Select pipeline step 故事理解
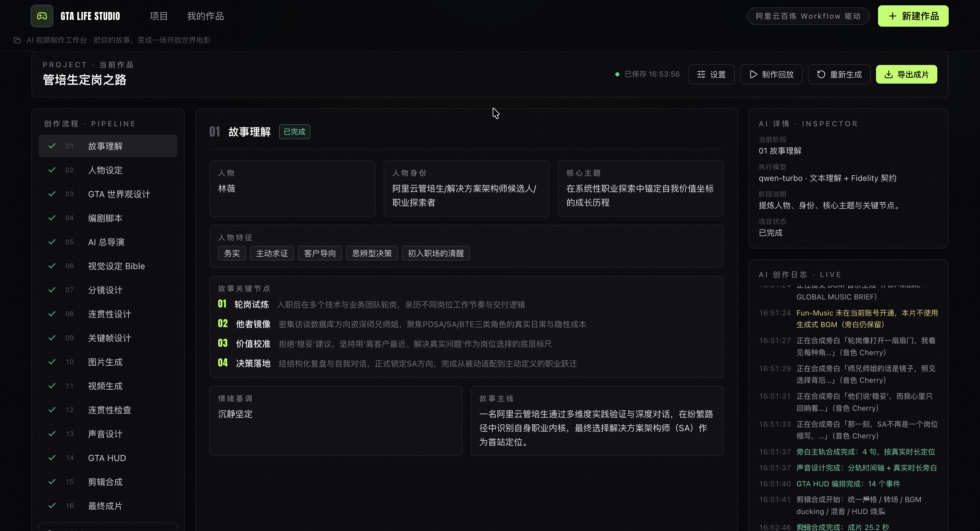The image size is (980, 531). [x=108, y=146]
